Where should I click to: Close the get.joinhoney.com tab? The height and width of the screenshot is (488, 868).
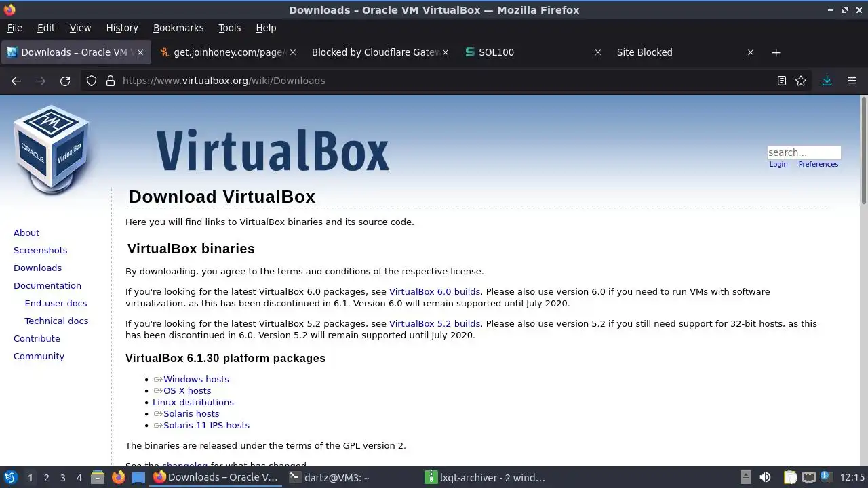(292, 52)
